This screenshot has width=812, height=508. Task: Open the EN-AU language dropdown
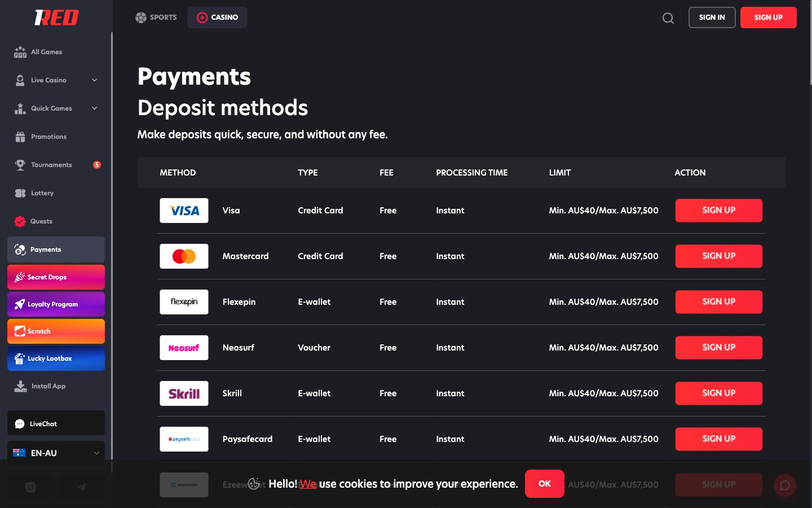(56, 453)
